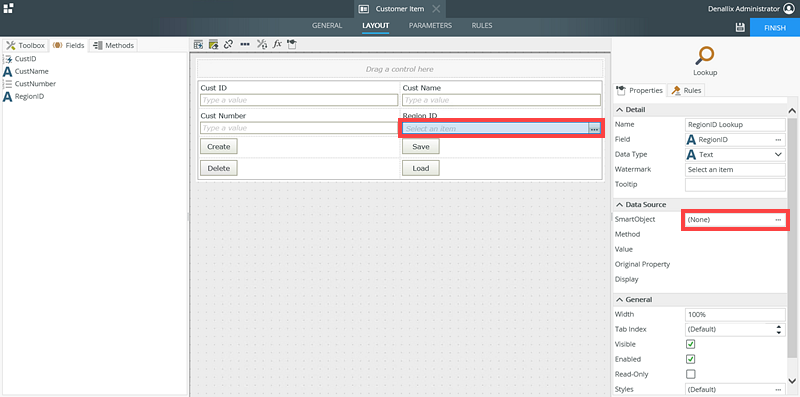
Task: Click the SmartObject ellipsis field
Action: (735, 219)
